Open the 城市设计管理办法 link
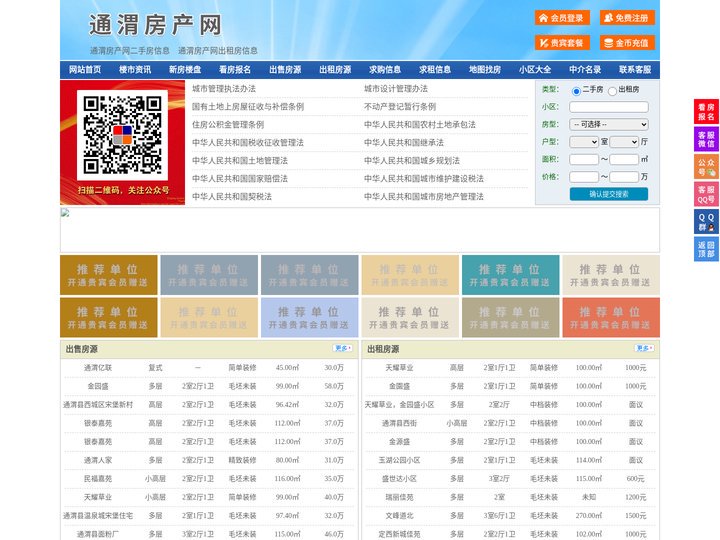Screen dimensions: 720x540 click(396, 89)
